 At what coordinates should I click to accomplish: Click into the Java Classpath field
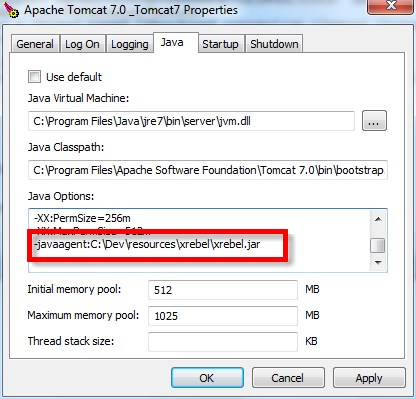[x=208, y=170]
